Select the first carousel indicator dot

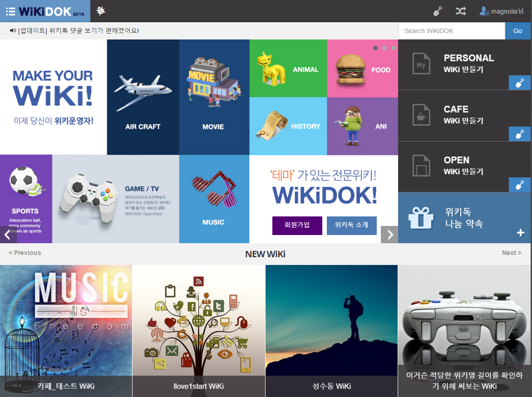[x=375, y=48]
